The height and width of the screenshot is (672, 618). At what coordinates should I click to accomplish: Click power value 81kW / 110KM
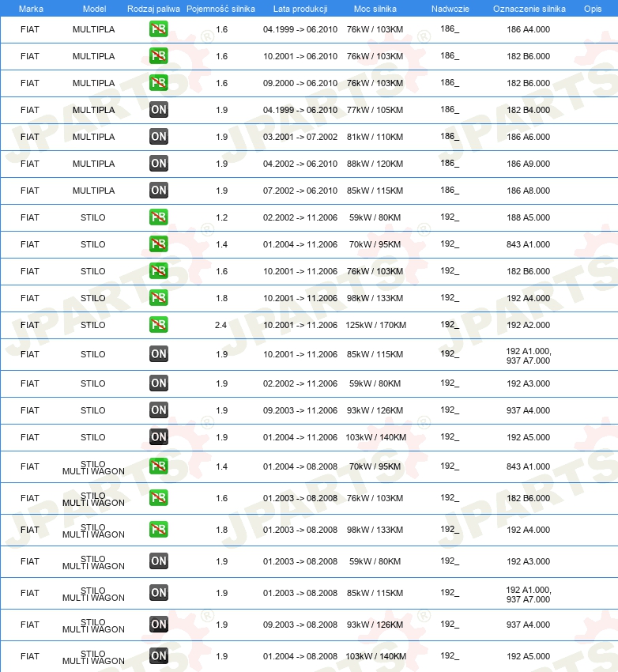coord(375,137)
